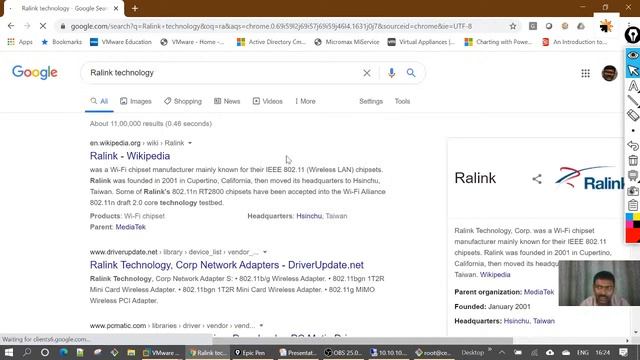Click the orange starburst extension icon
This screenshot has width=640, height=360.
pos(607,26)
